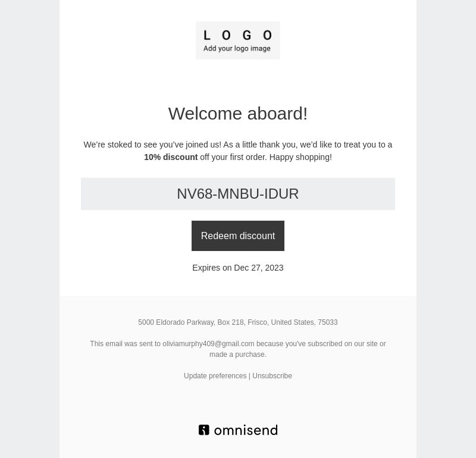Click the oliviamurphy409@gmail.com email address

[208, 344]
